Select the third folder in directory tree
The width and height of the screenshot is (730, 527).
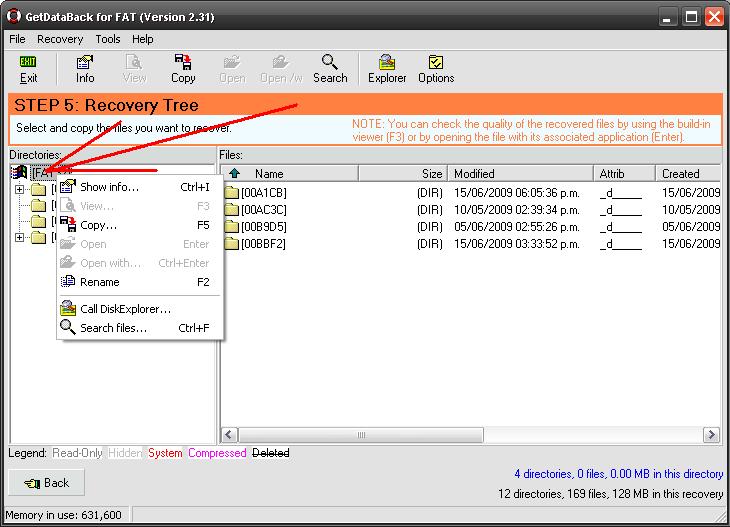click(x=38, y=222)
